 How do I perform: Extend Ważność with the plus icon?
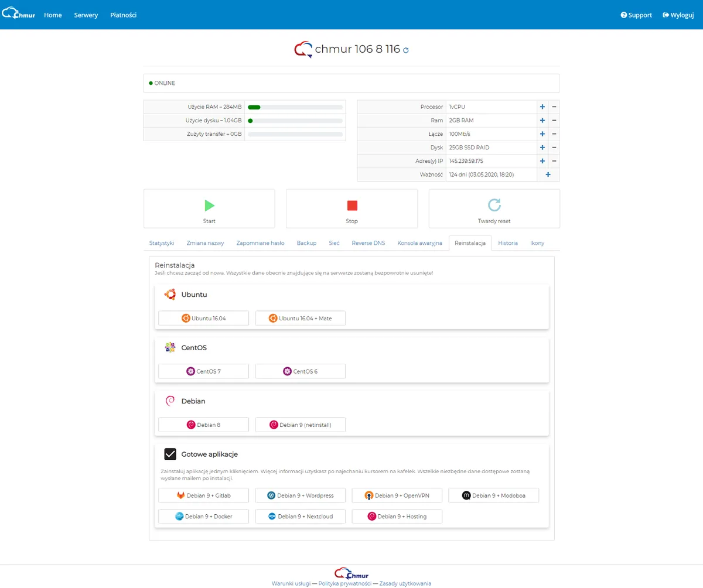(x=548, y=175)
